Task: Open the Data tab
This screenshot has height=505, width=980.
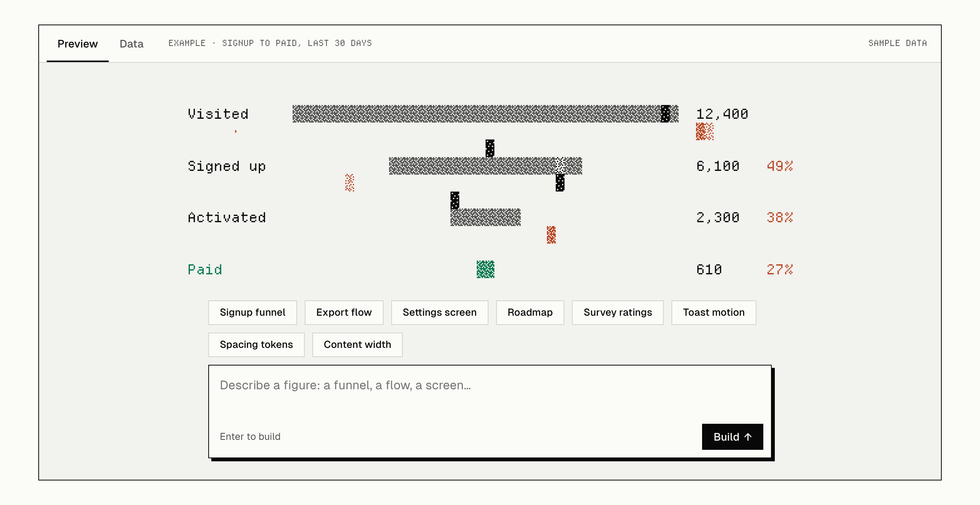Action: pos(131,44)
